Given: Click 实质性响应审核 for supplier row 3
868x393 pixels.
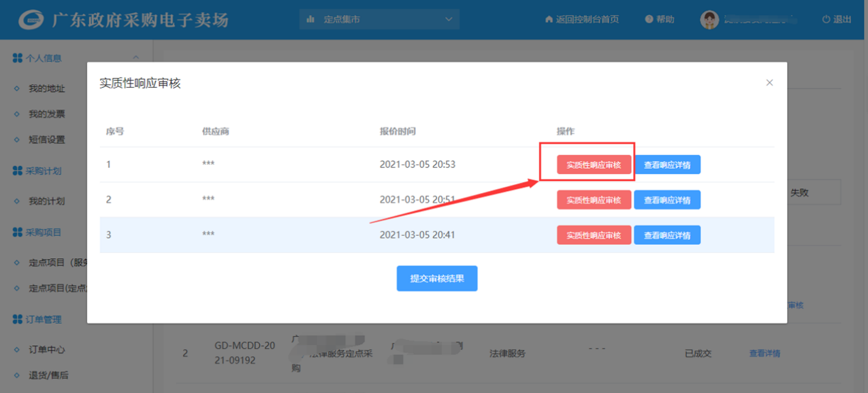Looking at the screenshot, I should pyautogui.click(x=594, y=235).
